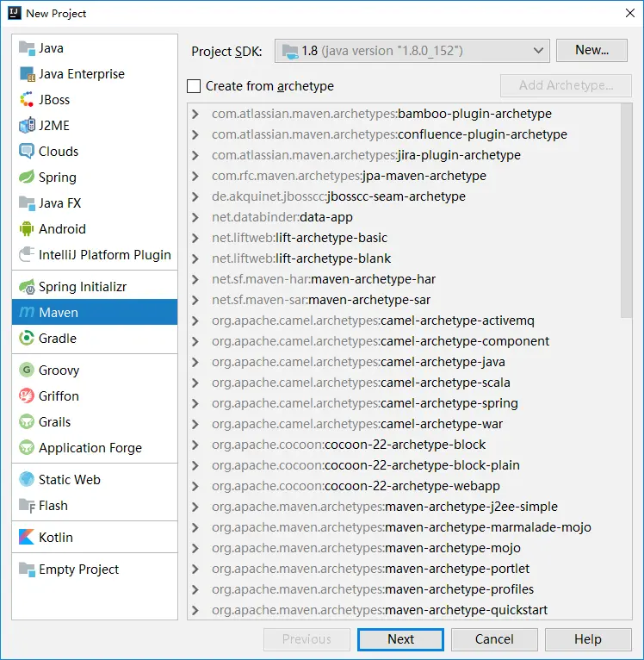Image resolution: width=644 pixels, height=660 pixels.
Task: Switch to the Android category label
Action: coord(62,229)
